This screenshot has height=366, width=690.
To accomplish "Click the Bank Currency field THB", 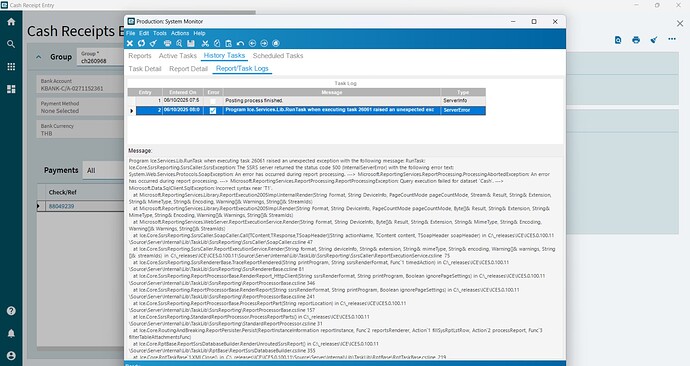I will coord(80,130).
